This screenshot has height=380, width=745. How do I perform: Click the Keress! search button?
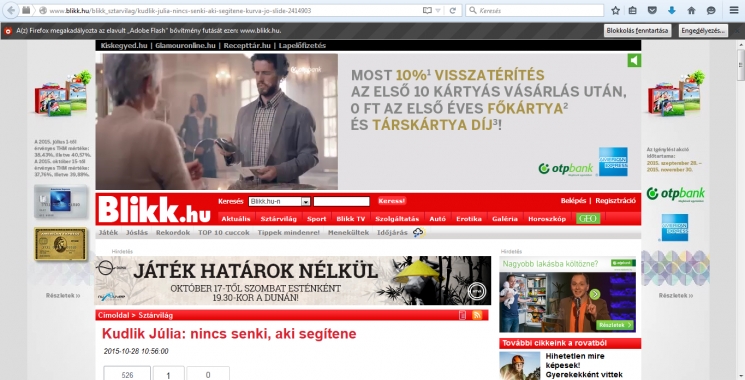(392, 201)
